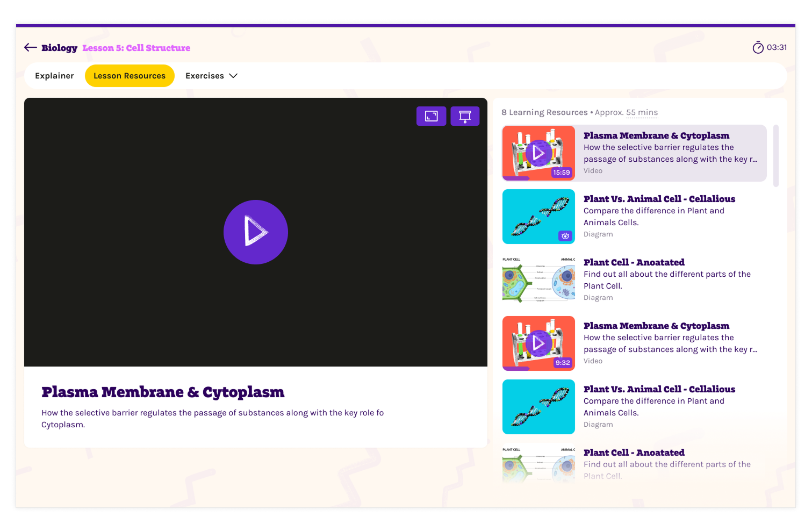812x531 pixels.
Task: Open the second Plant Vs. Animal Cell DNA thumbnail
Action: (538, 407)
